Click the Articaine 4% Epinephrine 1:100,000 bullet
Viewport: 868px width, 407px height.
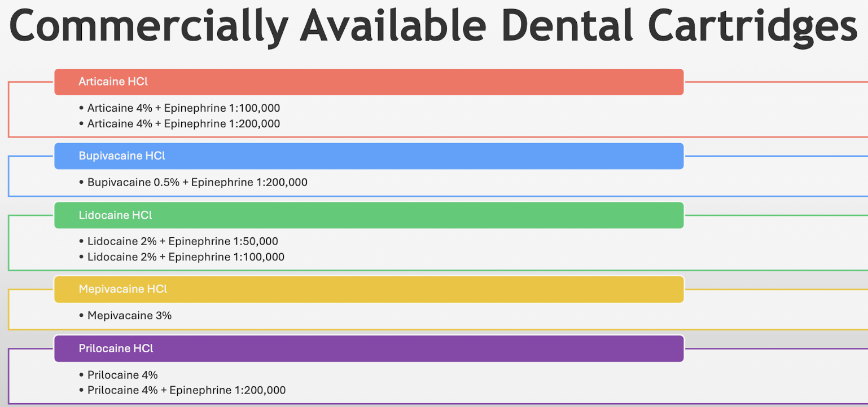(183, 108)
